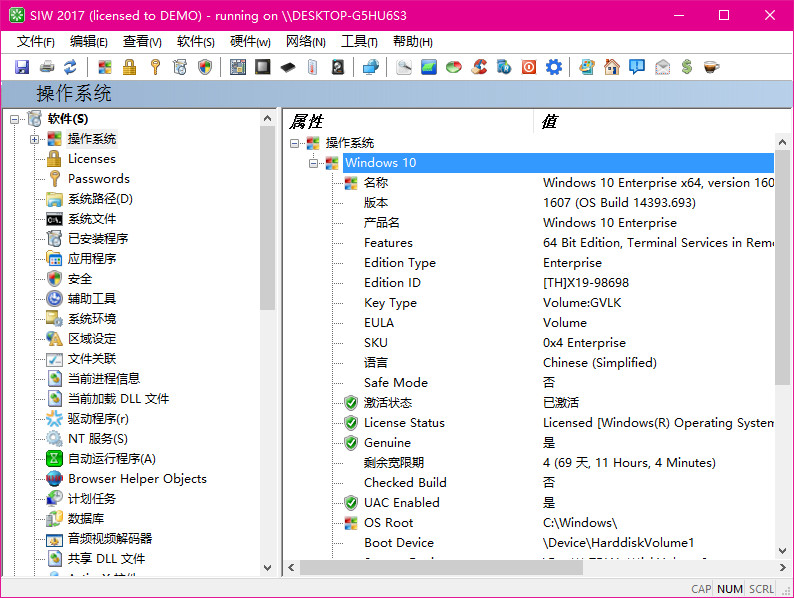Collapse the 操作系统 node in properties panel
This screenshot has width=794, height=598.
pyautogui.click(x=294, y=143)
